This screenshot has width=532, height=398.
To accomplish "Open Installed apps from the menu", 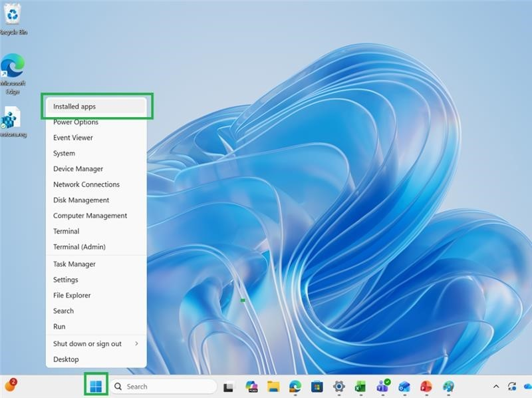I will click(x=96, y=106).
